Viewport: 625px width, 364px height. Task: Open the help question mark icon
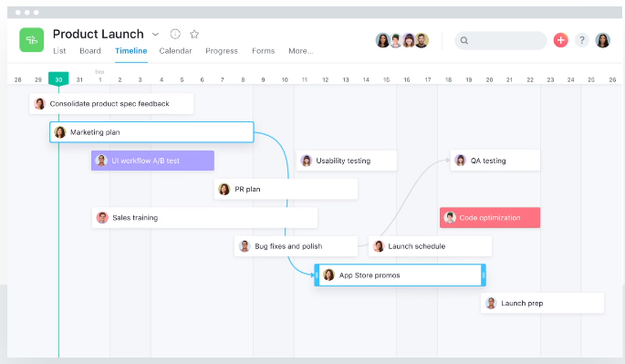[x=582, y=40]
